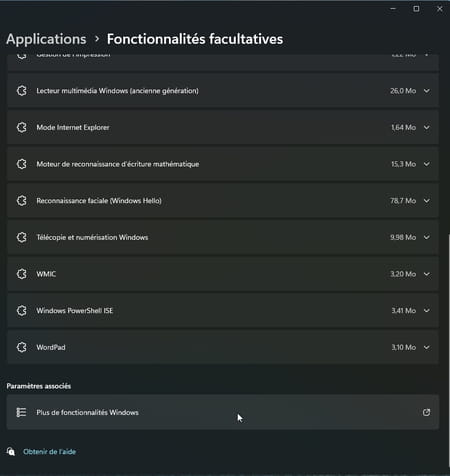Click the external-link icon for Plus de fonctionnalités Windows

coord(426,412)
